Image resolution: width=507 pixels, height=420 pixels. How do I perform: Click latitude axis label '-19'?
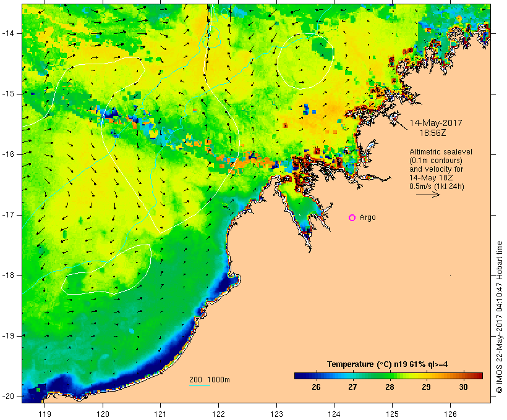tap(8, 336)
